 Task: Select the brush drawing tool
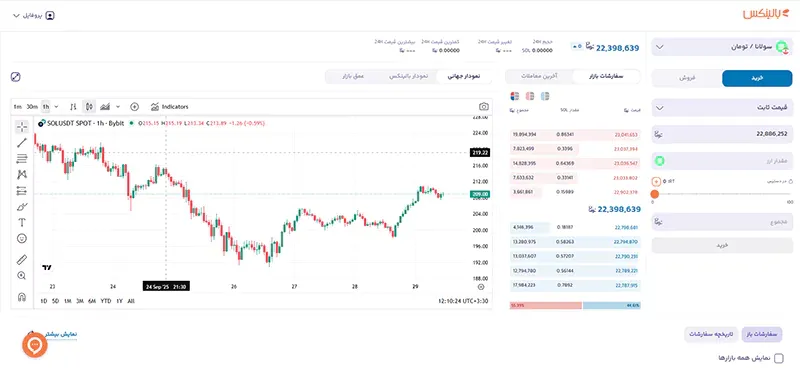coord(21,207)
